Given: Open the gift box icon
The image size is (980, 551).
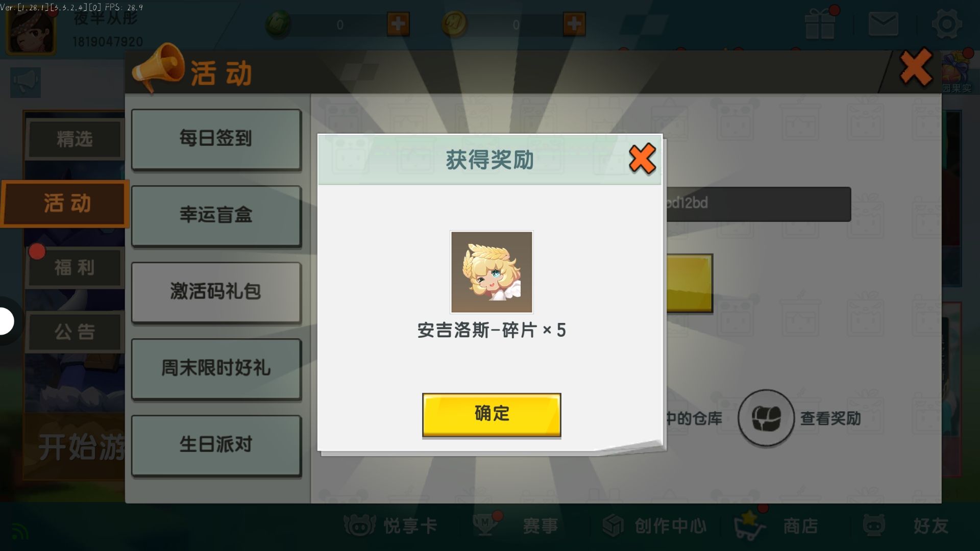Looking at the screenshot, I should click(820, 24).
